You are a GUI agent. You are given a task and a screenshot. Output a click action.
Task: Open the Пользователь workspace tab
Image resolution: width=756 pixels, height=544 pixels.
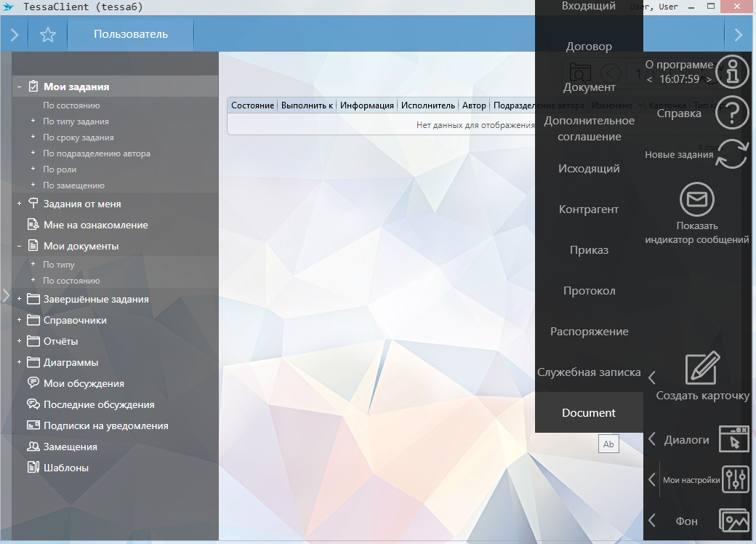131,34
